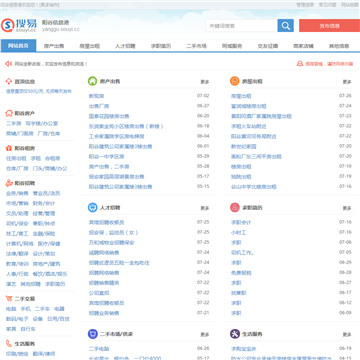Click 更多 beside 人才招聘 section
The image size is (360, 360).
(x=205, y=208)
